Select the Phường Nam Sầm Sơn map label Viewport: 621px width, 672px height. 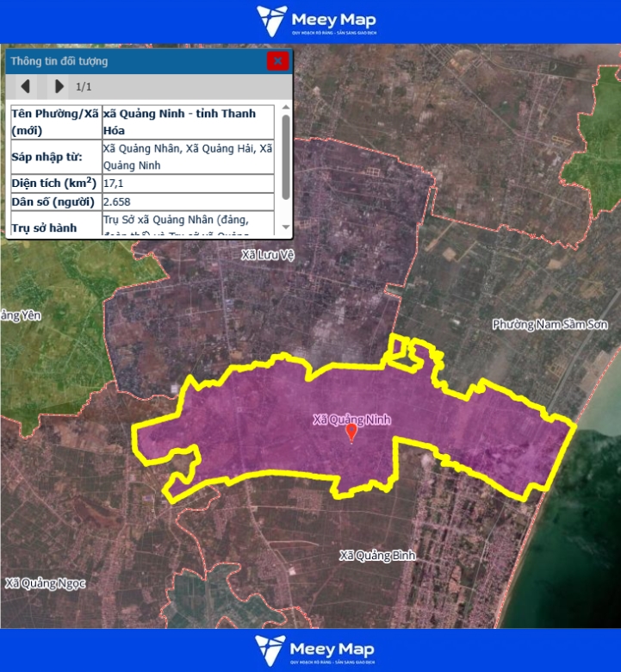coord(550,325)
